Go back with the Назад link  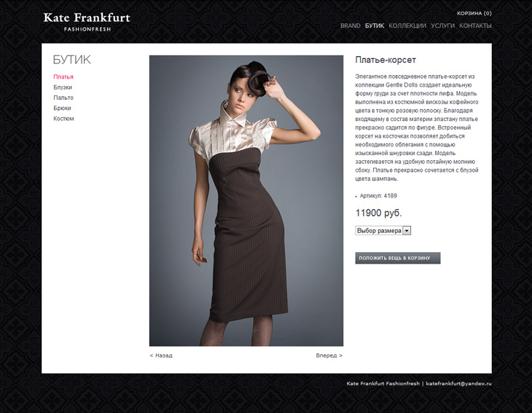click(161, 355)
